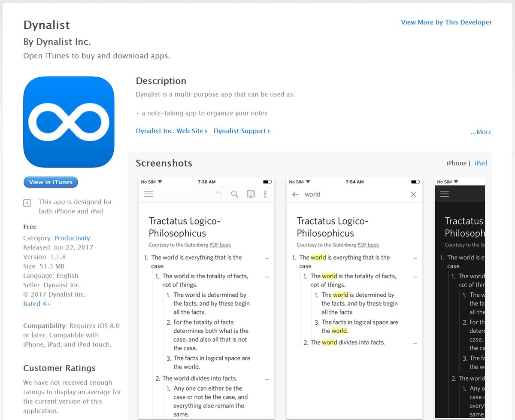
Task: Click '7:54 AM' time in search screenshot
Action: (x=354, y=182)
